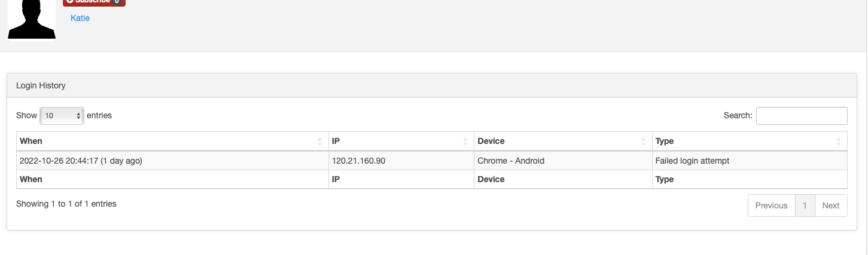The height and width of the screenshot is (255, 868).
Task: Select the 2022-10-26 20:44:17 login row
Action: pyautogui.click(x=432, y=161)
